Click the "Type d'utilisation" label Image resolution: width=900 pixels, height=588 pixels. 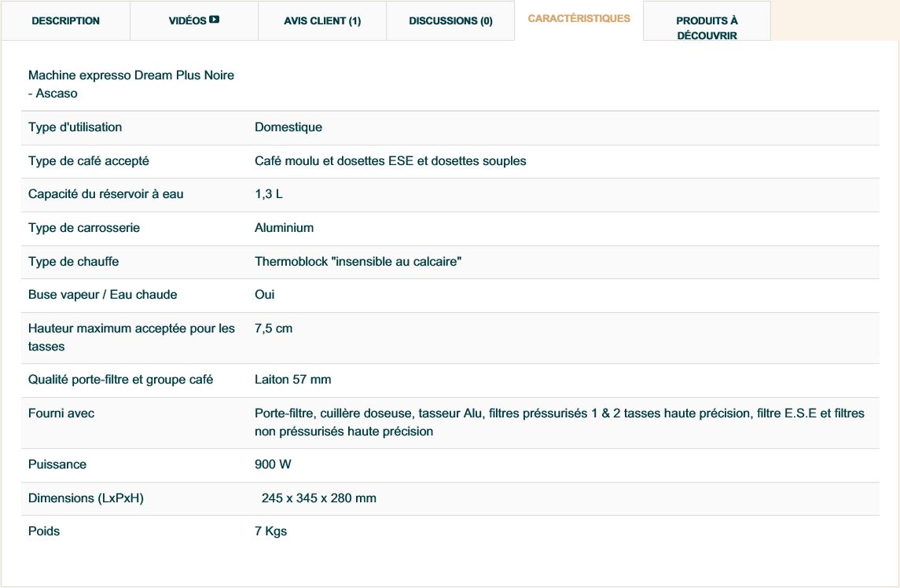(x=75, y=127)
